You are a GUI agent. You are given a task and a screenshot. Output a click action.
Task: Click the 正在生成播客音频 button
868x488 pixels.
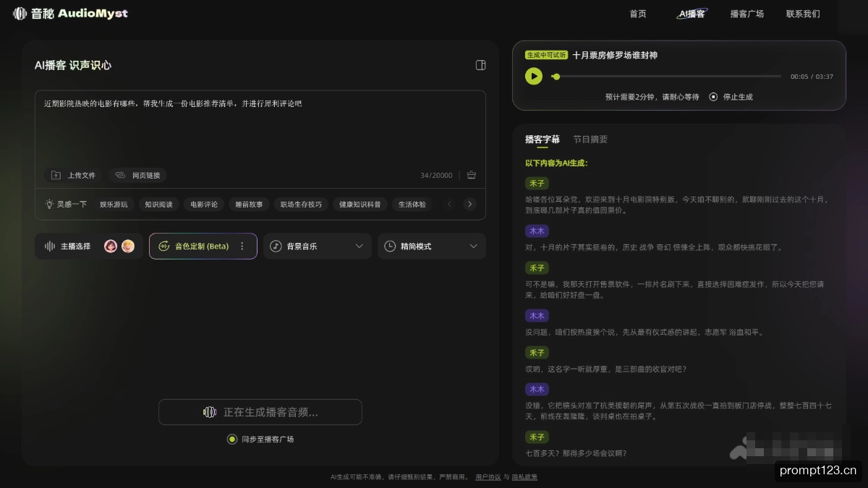tap(260, 412)
